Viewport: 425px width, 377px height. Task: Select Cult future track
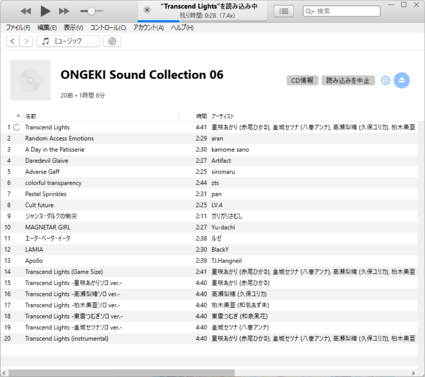tap(209, 205)
